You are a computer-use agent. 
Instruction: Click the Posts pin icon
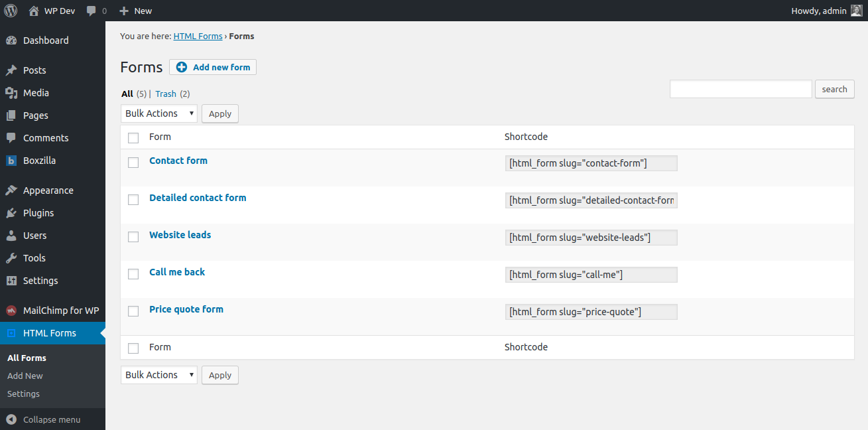(x=11, y=70)
